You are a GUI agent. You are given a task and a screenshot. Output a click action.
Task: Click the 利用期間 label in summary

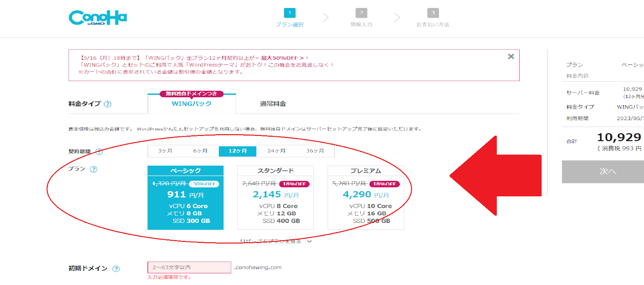click(577, 118)
